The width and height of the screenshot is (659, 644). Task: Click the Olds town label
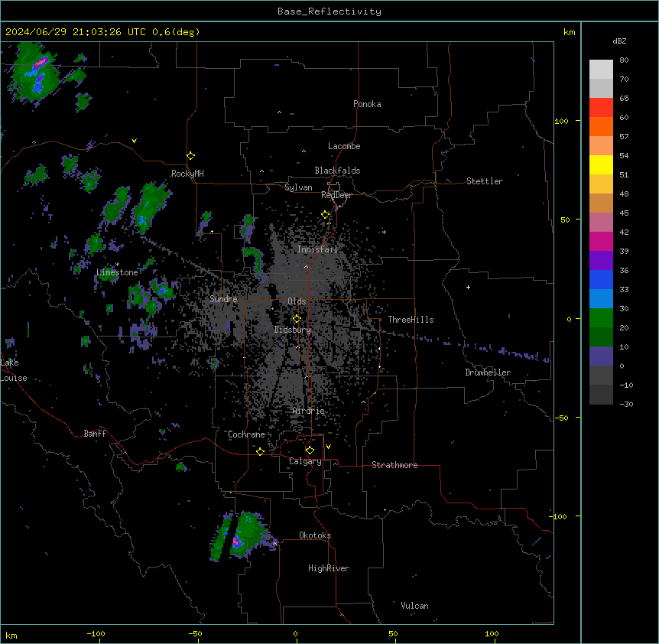297,301
